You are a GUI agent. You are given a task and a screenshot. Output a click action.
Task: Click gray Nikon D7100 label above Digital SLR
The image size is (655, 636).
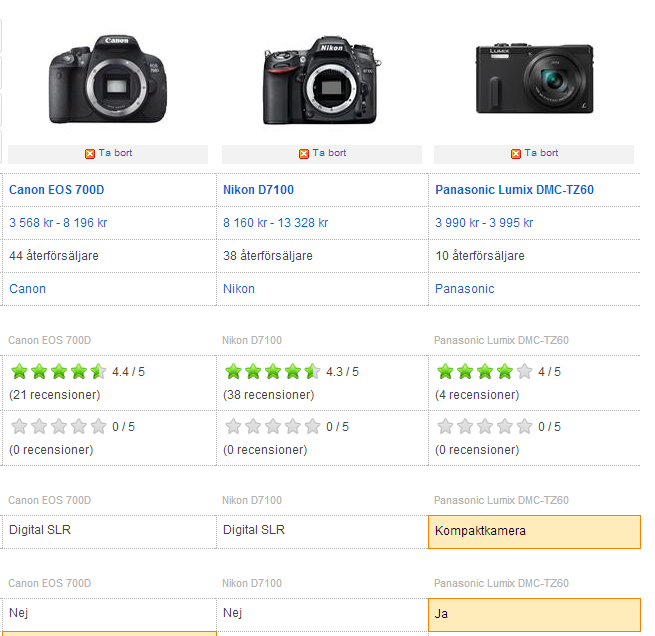click(252, 500)
